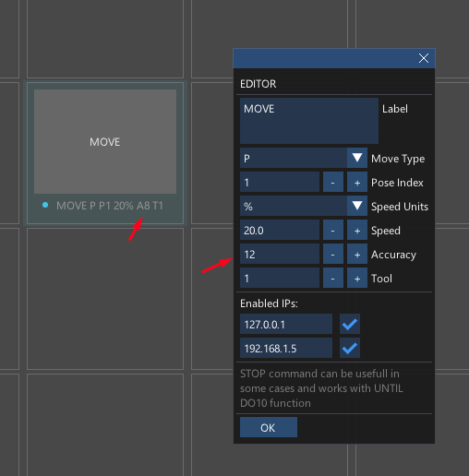The image size is (469, 476).
Task: Click the Label text field containing MOVE
Action: (x=309, y=121)
